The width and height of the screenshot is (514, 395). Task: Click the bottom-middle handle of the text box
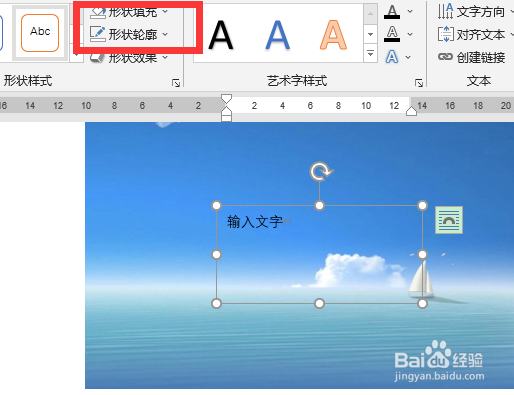click(319, 303)
